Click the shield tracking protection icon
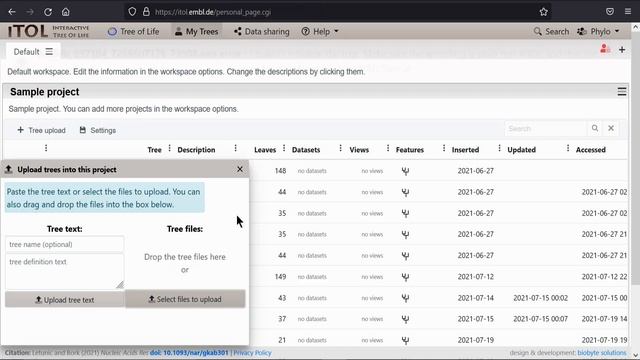This screenshot has height=360, width=640. pos(132,12)
